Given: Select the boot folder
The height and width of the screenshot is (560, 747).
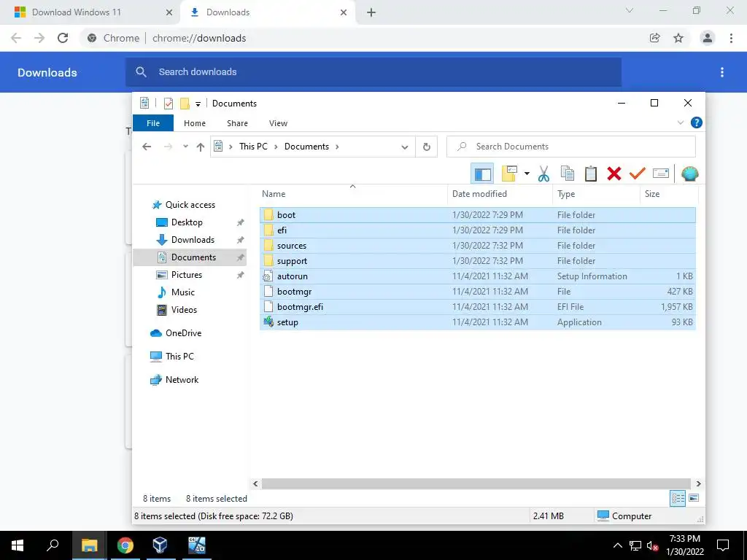Looking at the screenshot, I should click(477, 215).
